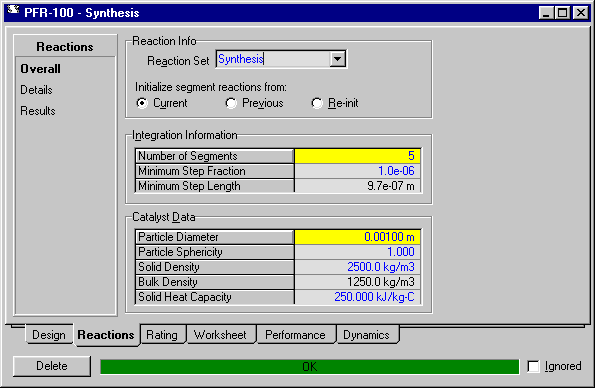Select the Re-init radio button

[317, 103]
